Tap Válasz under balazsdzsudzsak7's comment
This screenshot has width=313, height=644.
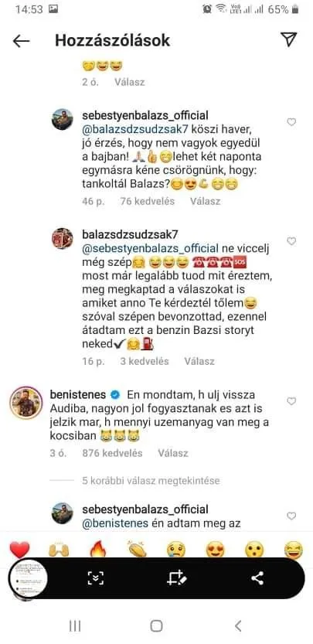pos(199,362)
